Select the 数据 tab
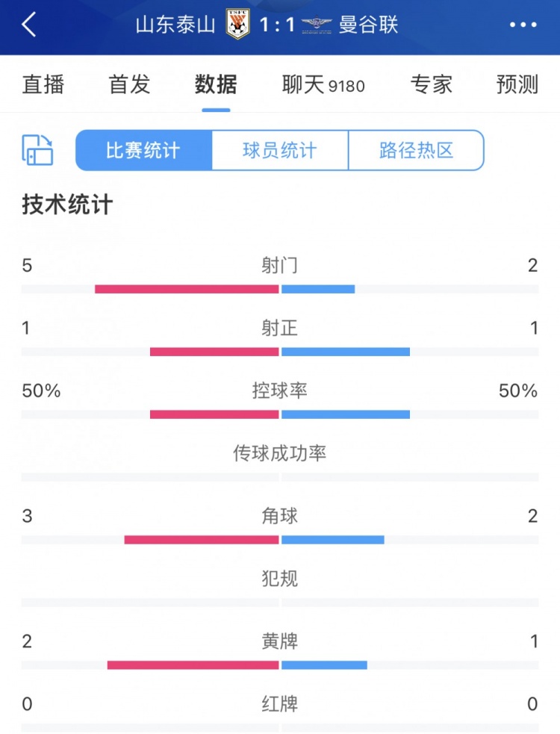 tap(216, 84)
